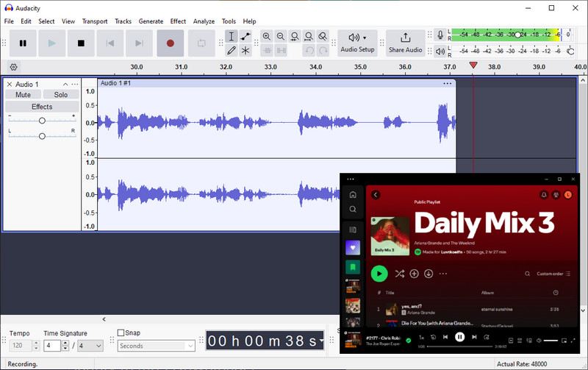This screenshot has width=588, height=370.
Task: Open the green bookmark Your Episodes tile
Action: pos(353,267)
